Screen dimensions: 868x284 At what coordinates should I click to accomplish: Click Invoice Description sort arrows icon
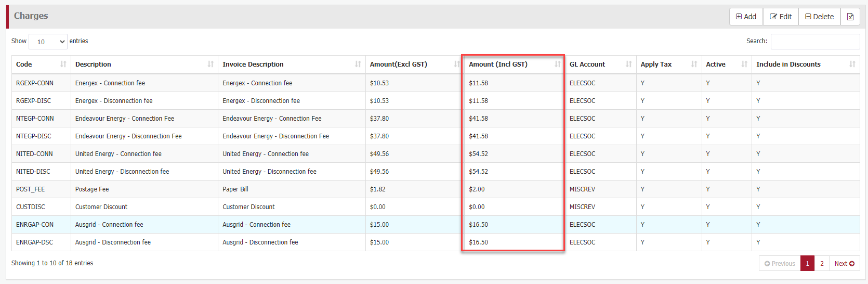tap(358, 64)
